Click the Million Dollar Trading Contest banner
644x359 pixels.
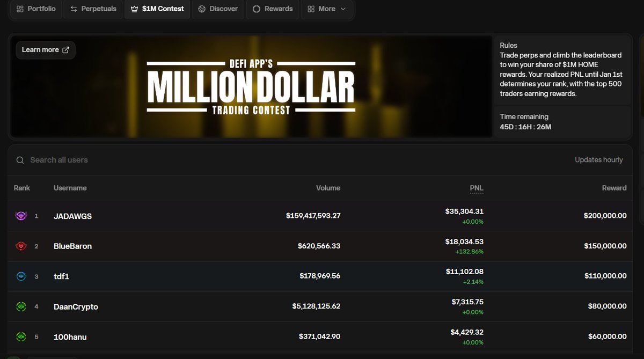(251, 86)
